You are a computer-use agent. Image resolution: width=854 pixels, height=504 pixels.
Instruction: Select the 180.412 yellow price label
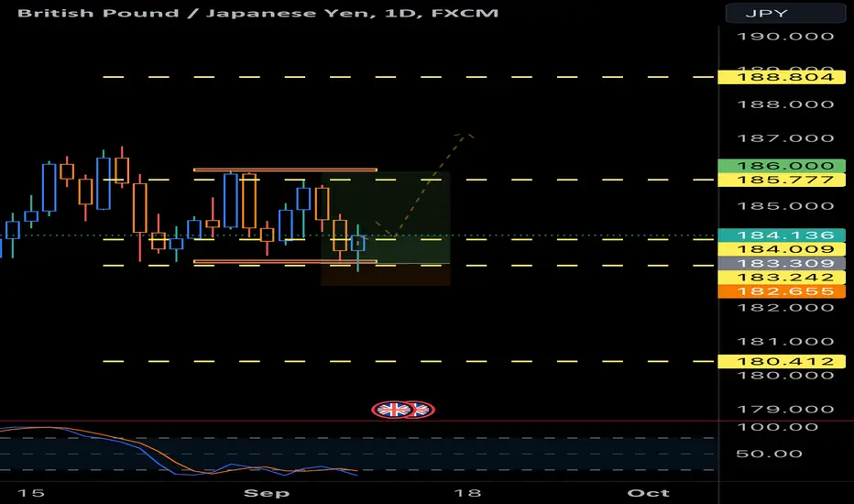point(782,361)
